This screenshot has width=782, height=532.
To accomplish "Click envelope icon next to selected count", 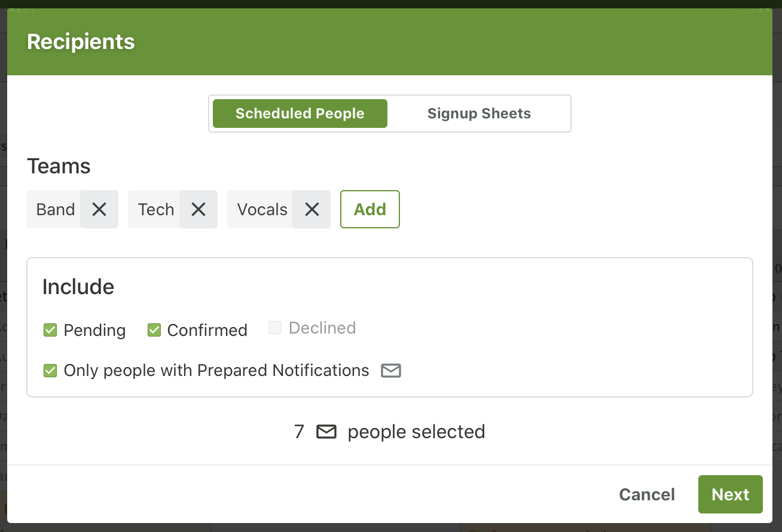I will coord(326,432).
